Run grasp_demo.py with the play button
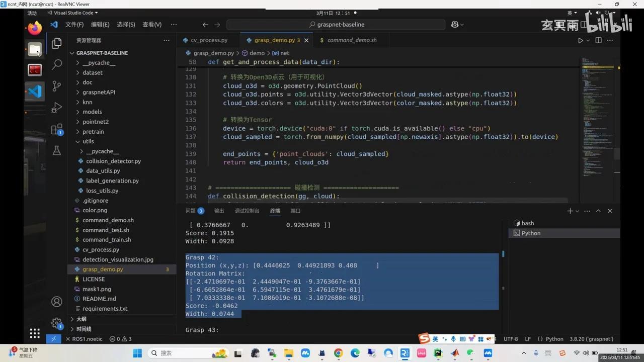 click(x=580, y=40)
